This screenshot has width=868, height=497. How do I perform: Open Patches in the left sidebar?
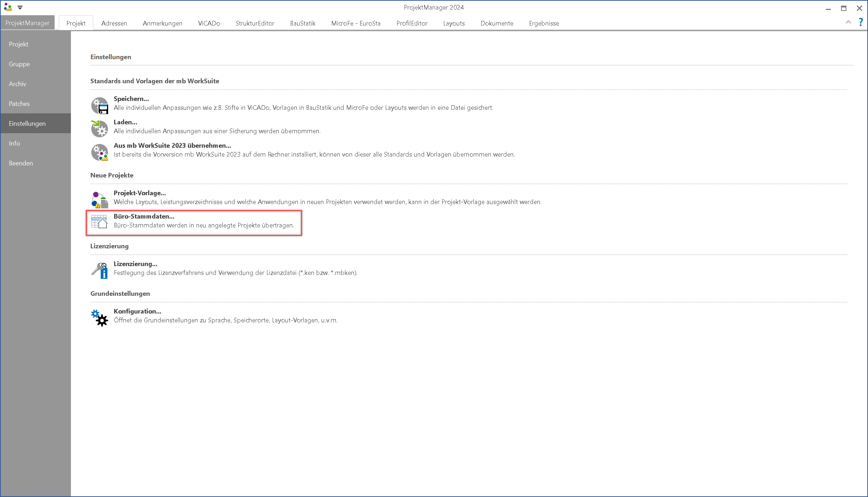click(x=36, y=104)
